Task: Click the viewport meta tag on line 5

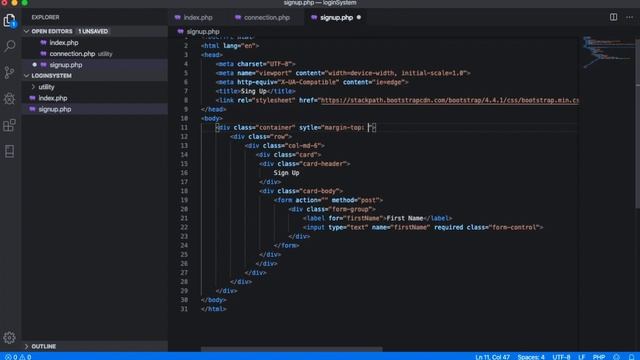Action: point(343,73)
